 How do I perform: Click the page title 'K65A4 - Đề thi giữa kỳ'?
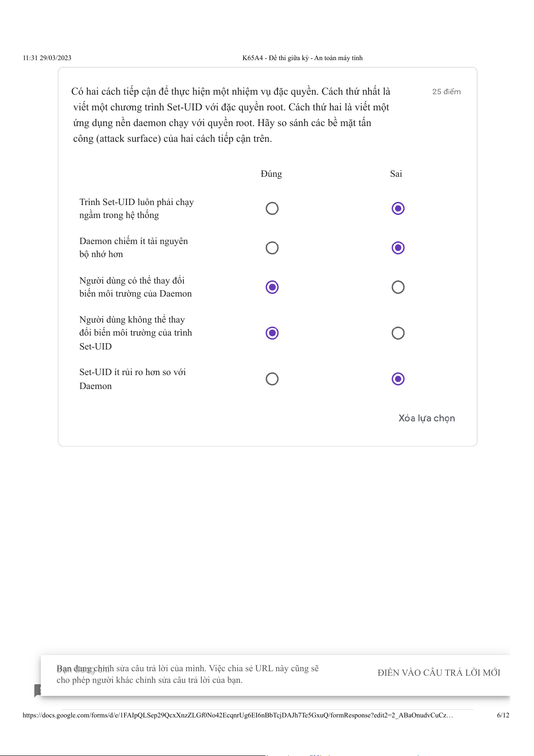302,58
